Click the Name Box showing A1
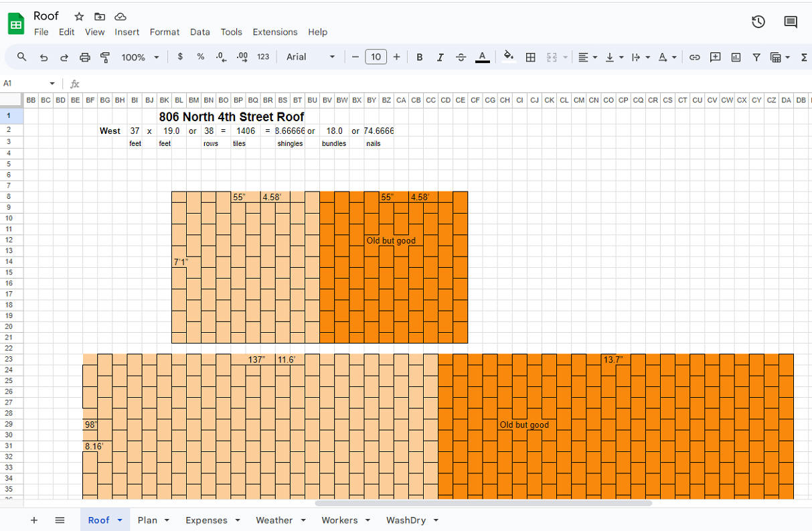 [27, 84]
